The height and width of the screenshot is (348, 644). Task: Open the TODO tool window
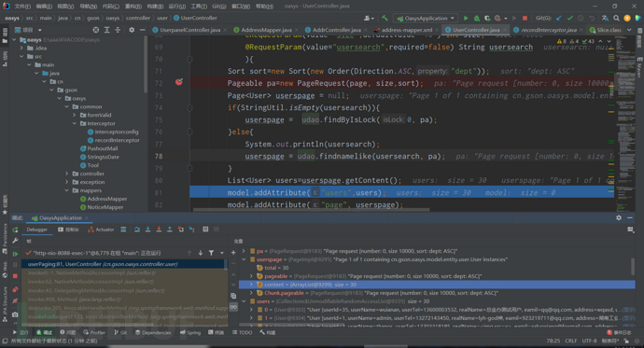tap(243, 332)
